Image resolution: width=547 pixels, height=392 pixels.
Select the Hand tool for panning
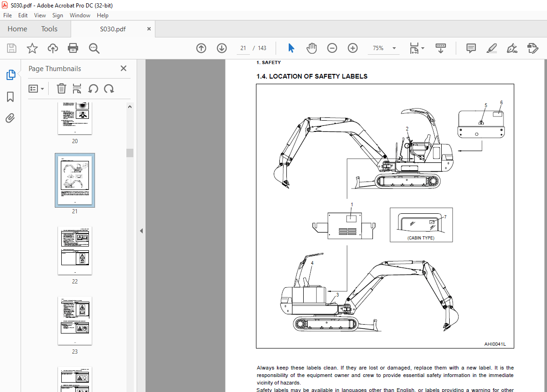[312, 48]
